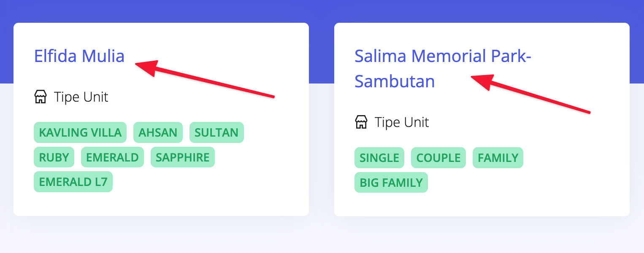
Task: Click the store icon in Elfida Mulia card
Action: pos(40,97)
